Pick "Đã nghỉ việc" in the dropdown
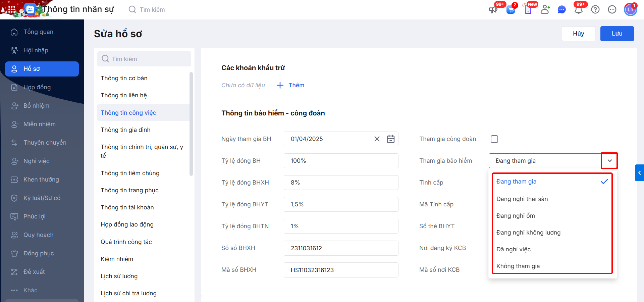 click(513, 249)
